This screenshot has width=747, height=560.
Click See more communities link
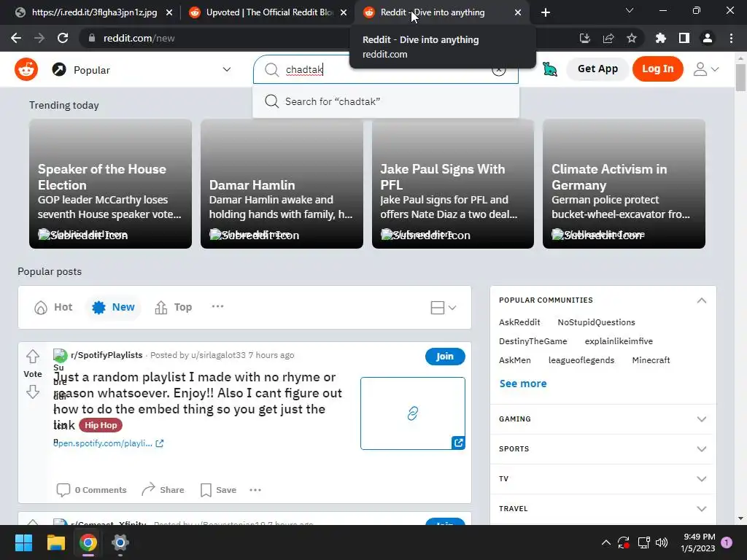[x=522, y=384]
